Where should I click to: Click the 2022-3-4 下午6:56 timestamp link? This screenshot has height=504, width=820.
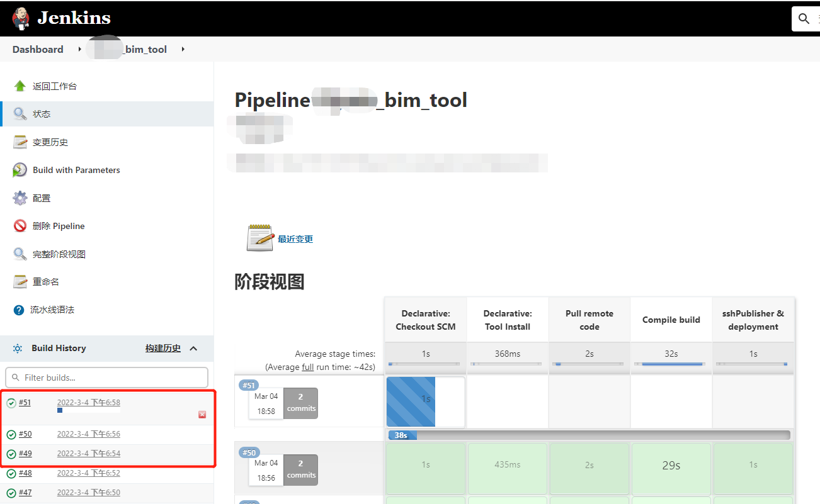[89, 434]
